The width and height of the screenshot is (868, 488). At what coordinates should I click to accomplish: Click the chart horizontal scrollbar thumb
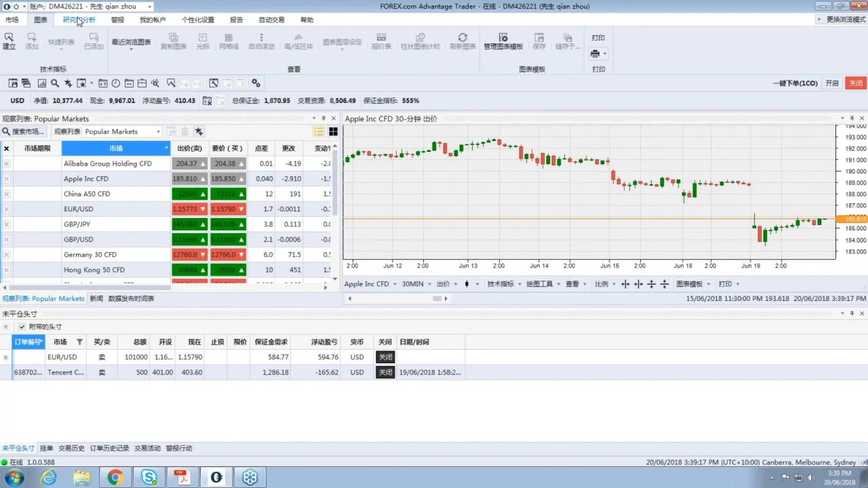pos(437,298)
